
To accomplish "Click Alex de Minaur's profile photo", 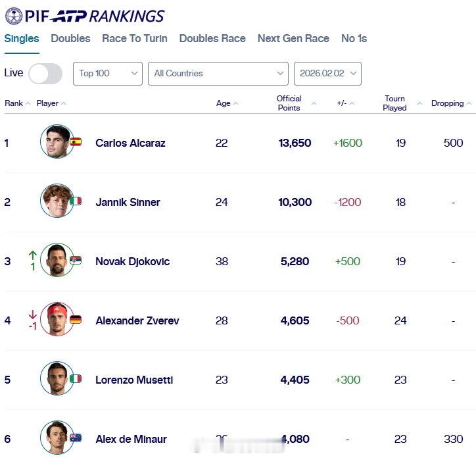I will tap(57, 438).
